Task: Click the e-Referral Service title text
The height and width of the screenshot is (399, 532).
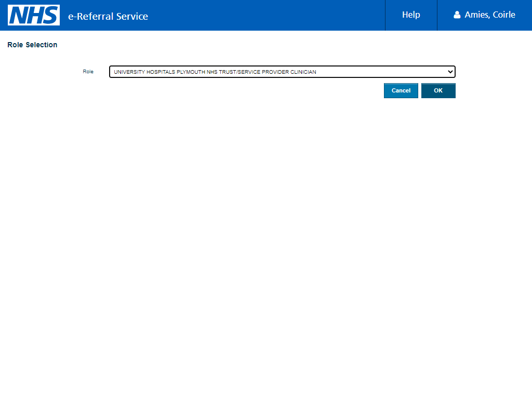Action: click(x=108, y=16)
